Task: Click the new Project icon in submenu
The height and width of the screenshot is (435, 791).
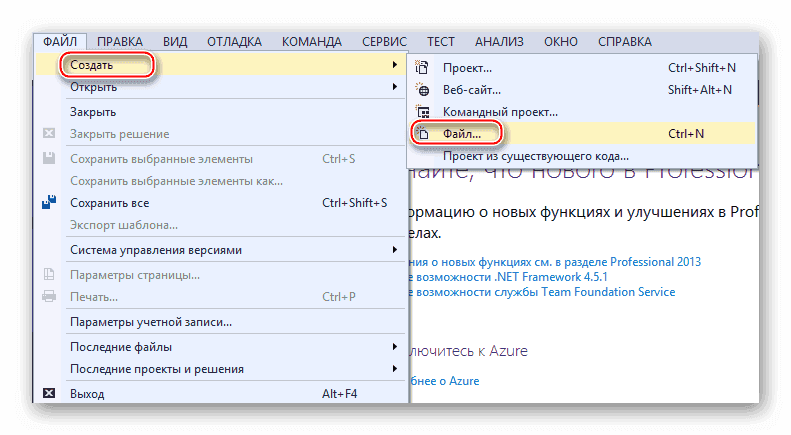Action: click(x=423, y=68)
